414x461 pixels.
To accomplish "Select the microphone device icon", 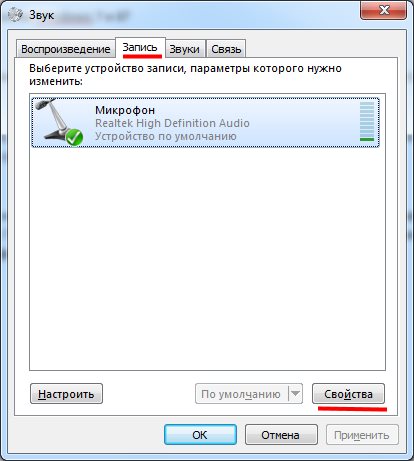I will (x=58, y=122).
